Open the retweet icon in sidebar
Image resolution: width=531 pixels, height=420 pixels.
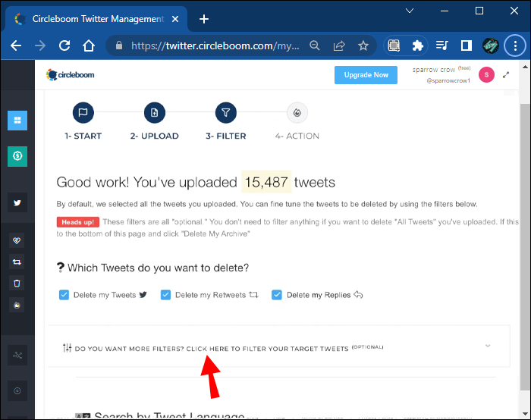[x=17, y=262]
